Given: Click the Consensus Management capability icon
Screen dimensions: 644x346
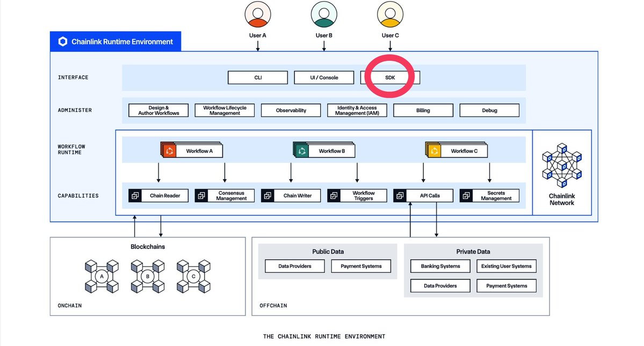Looking at the screenshot, I should pyautogui.click(x=201, y=196).
